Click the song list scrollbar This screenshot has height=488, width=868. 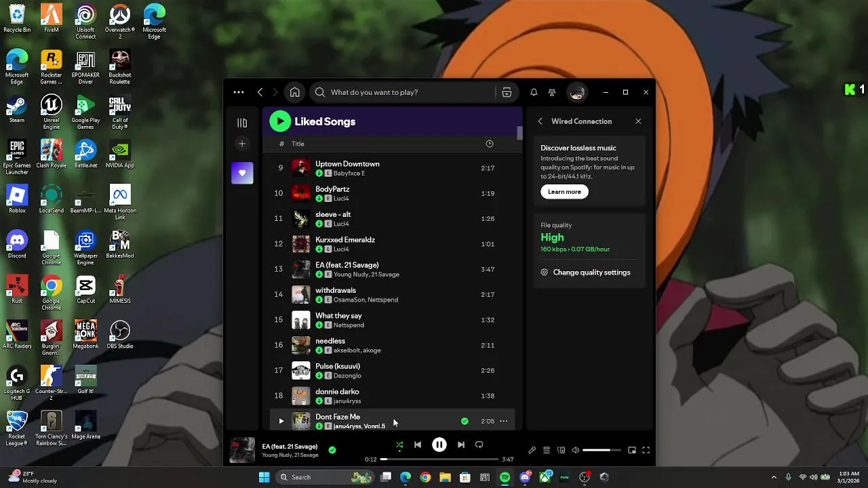pos(519,133)
